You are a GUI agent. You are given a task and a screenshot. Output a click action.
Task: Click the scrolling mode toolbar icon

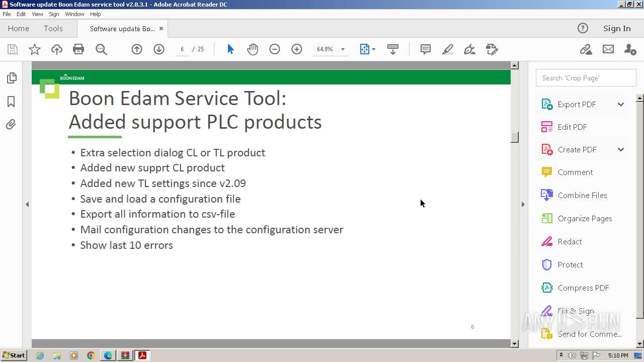pos(393,49)
